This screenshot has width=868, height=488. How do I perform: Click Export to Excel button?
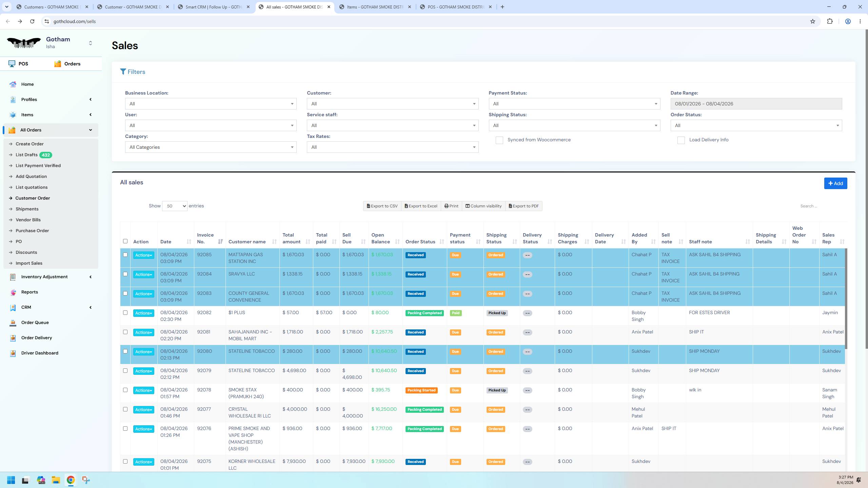click(x=421, y=206)
